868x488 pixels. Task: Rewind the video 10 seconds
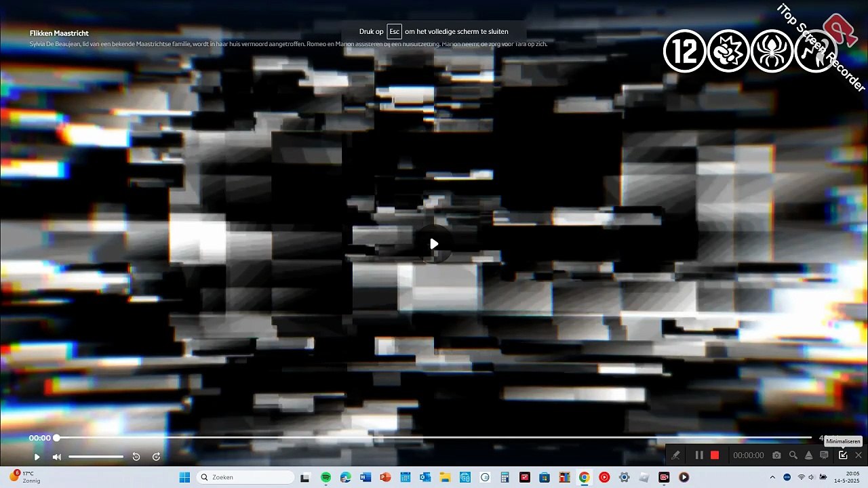[x=136, y=457]
